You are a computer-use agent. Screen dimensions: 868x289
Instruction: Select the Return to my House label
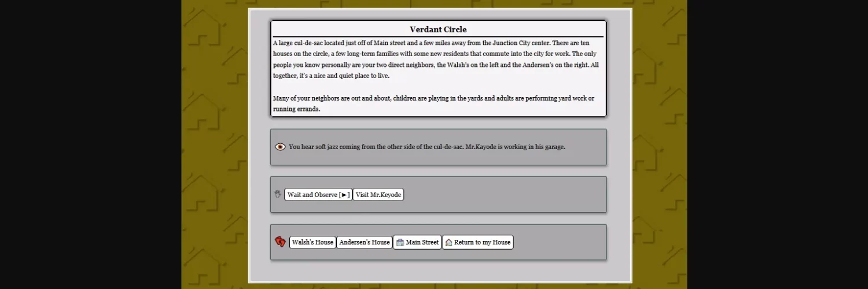coord(482,242)
